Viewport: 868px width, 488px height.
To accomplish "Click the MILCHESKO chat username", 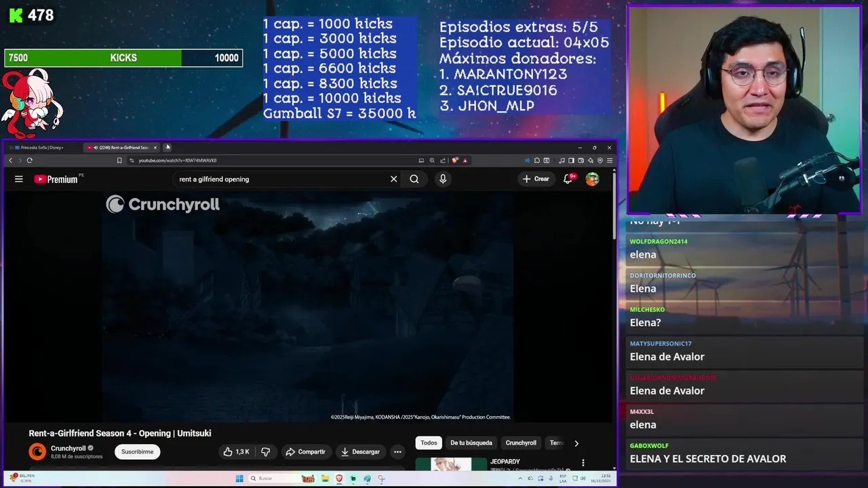I will point(647,310).
